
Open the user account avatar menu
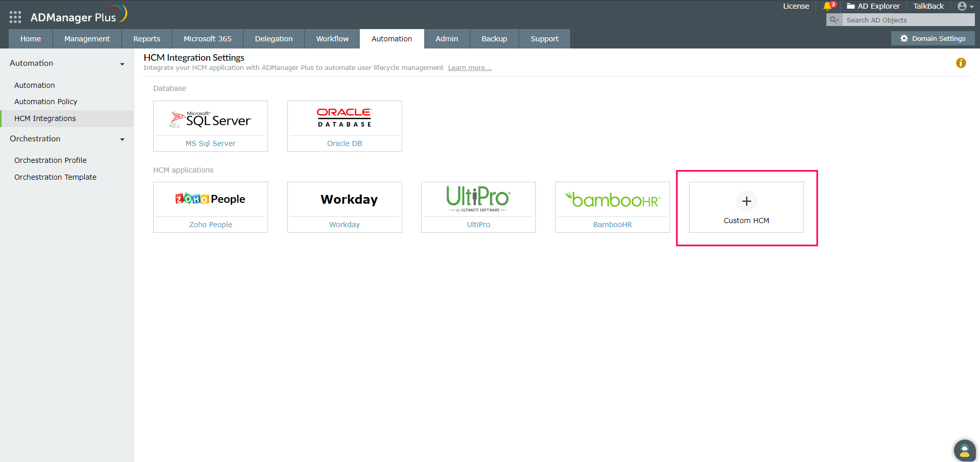(965, 6)
